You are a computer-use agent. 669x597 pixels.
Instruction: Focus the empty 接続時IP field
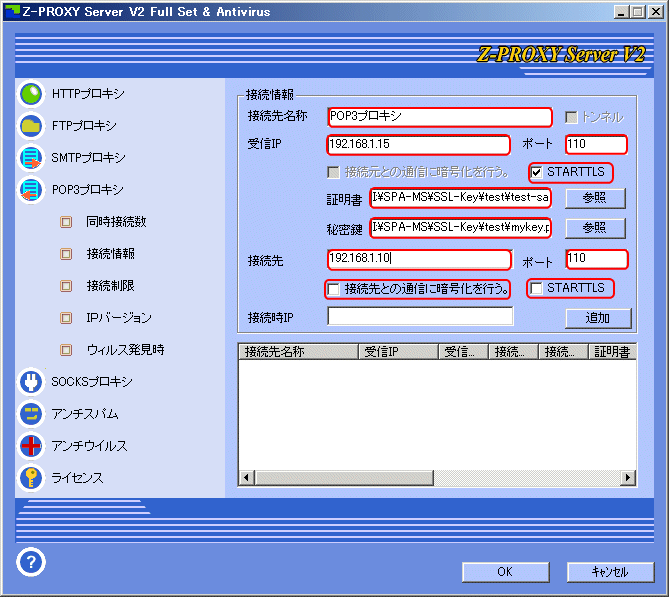click(x=420, y=316)
